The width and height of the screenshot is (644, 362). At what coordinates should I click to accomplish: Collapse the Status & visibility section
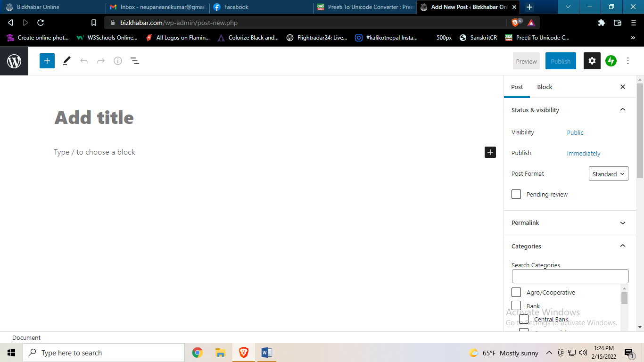click(570, 110)
